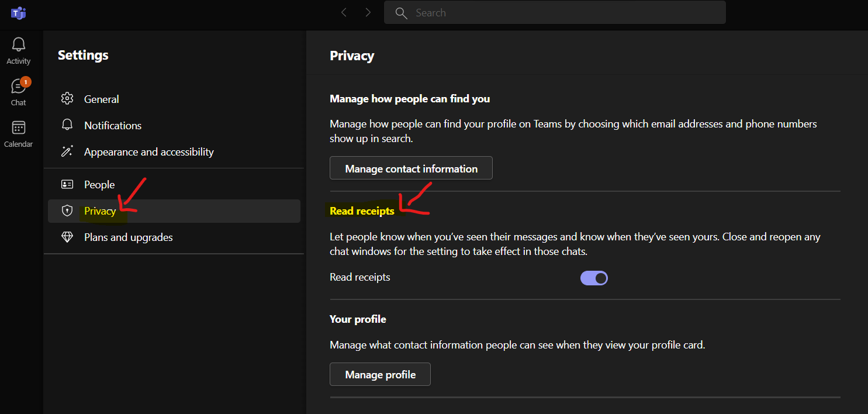Click the Manage profile button
The height and width of the screenshot is (414, 868).
[380, 374]
